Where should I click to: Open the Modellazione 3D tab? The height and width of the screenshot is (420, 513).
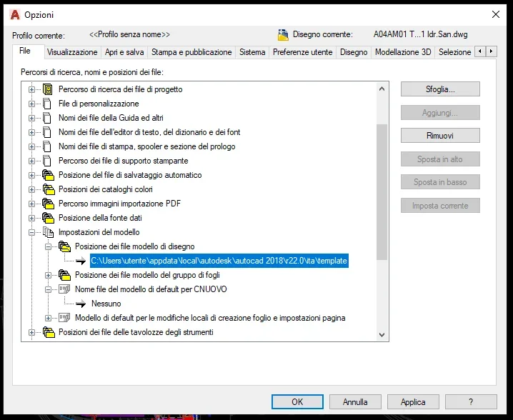tap(403, 52)
